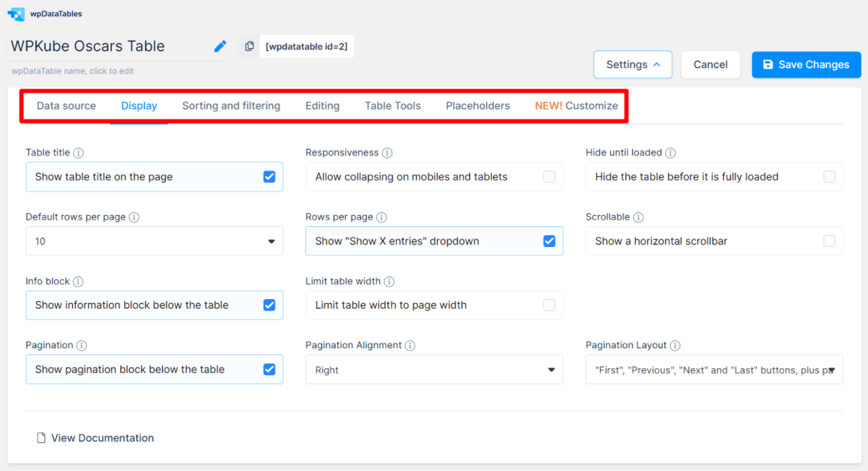Uncheck Show information block below the table
Screen dimensions: 868x471
(269, 305)
